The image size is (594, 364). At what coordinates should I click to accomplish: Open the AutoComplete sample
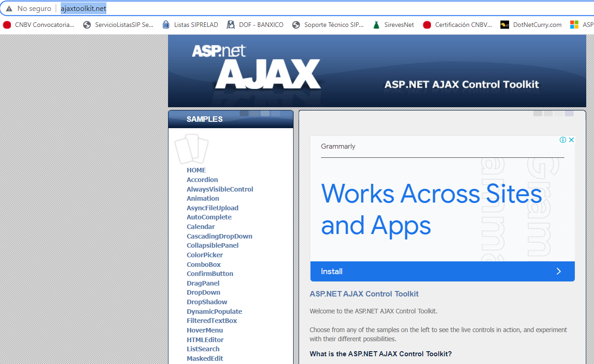209,217
